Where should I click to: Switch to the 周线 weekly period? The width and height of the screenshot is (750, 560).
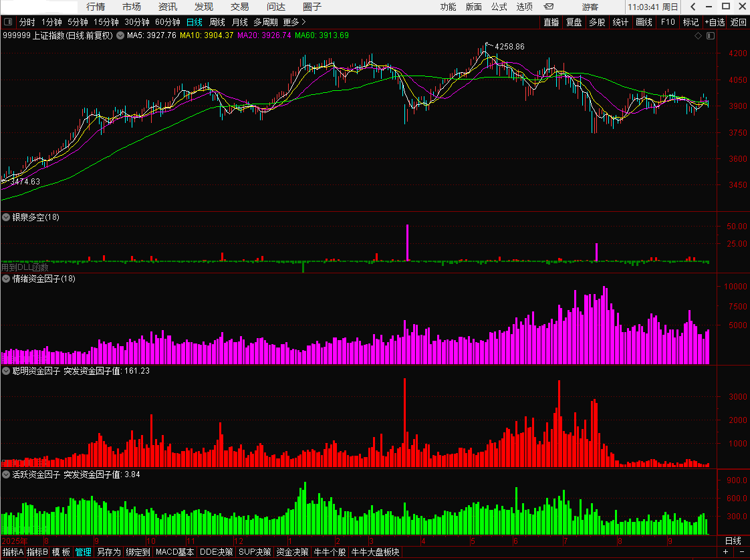coord(217,22)
